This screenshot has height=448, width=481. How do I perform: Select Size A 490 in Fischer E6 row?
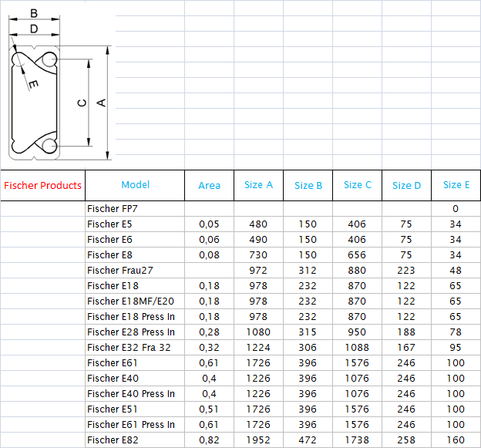point(258,239)
